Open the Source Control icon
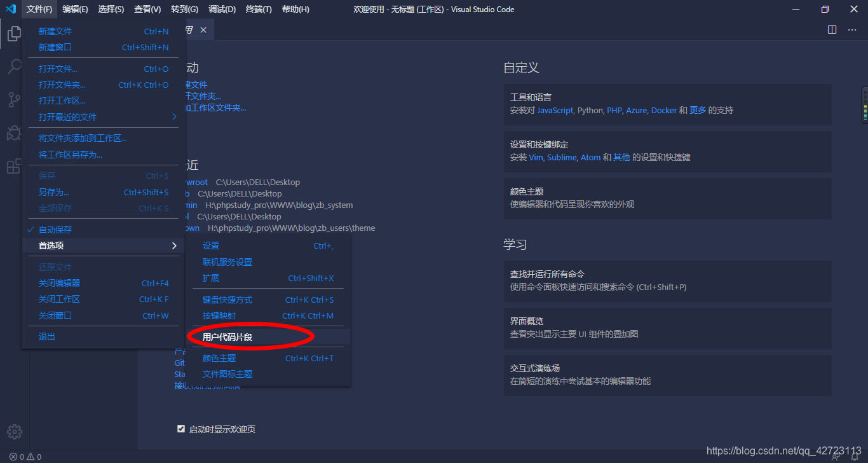 pyautogui.click(x=14, y=99)
